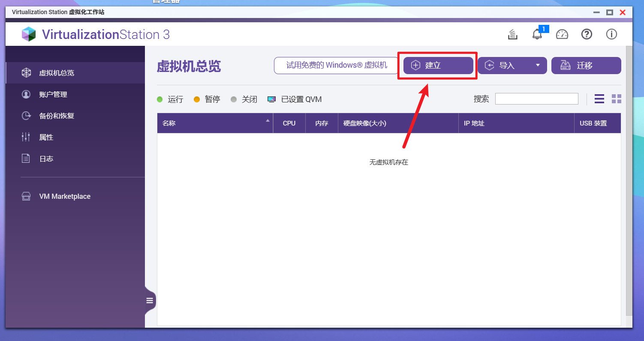This screenshot has width=644, height=341.
Task: Click the 建立 create VM button
Action: (x=438, y=66)
